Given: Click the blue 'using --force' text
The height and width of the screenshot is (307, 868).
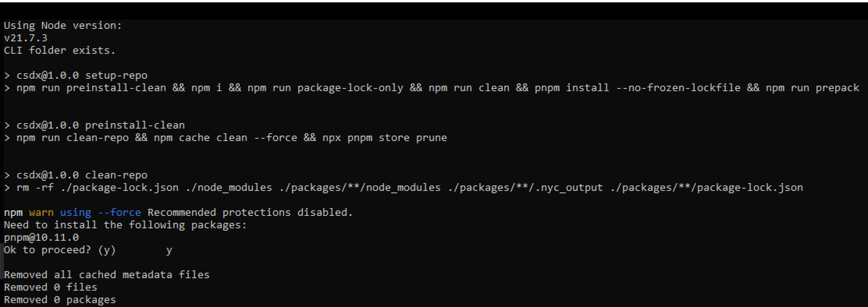Looking at the screenshot, I should point(100,212).
